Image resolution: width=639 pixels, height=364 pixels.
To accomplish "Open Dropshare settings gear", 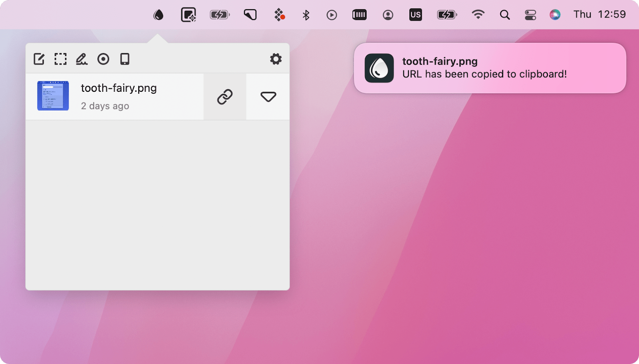I will (x=276, y=59).
